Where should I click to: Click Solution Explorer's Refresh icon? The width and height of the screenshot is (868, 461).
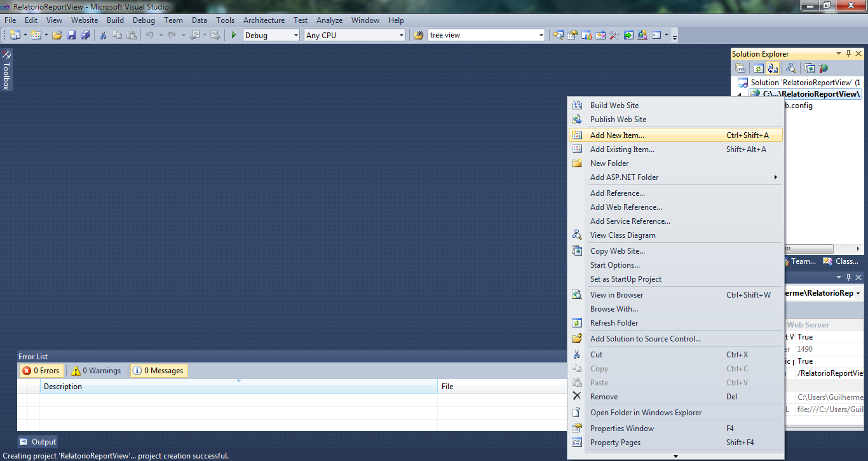[x=759, y=68]
